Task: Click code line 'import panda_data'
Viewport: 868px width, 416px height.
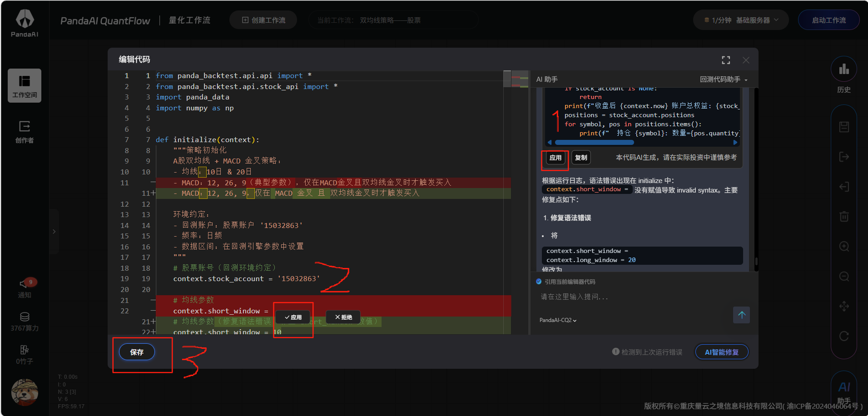Action: pyautogui.click(x=193, y=97)
